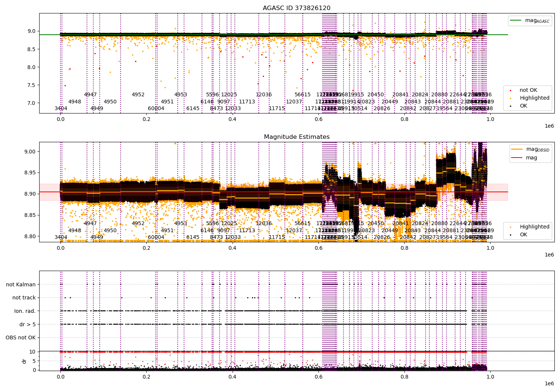
Task: Click obsid label 6146 in Magnitude Estimates plot
Action: pyautogui.click(x=207, y=230)
